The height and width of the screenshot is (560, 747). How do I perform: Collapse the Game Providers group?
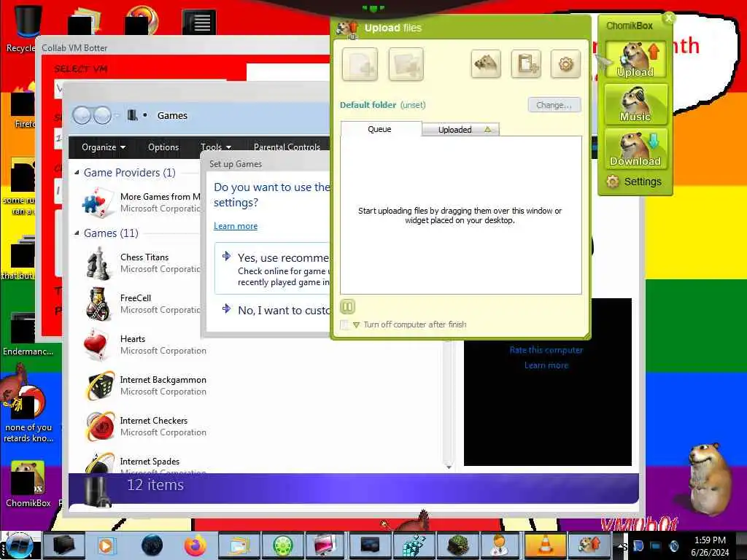pos(77,173)
